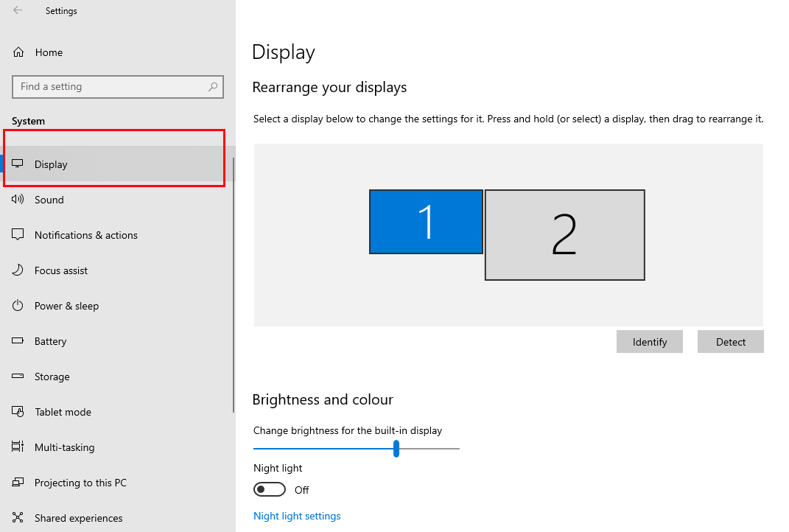Open Shared experiences settings
This screenshot has height=532, width=789.
(118, 518)
